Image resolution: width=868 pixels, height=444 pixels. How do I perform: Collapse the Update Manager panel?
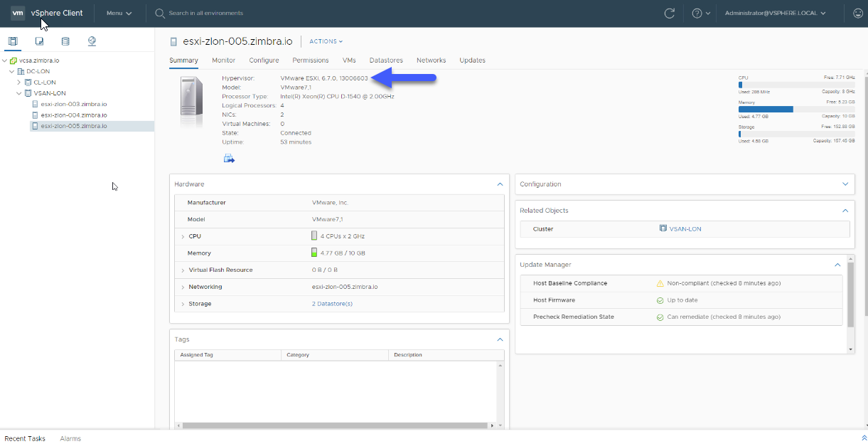837,265
